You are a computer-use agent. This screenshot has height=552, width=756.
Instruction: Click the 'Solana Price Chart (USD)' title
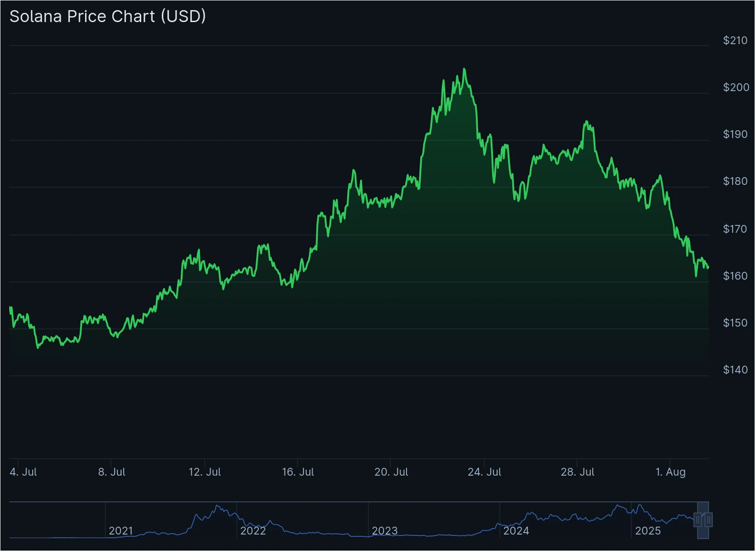click(x=108, y=16)
